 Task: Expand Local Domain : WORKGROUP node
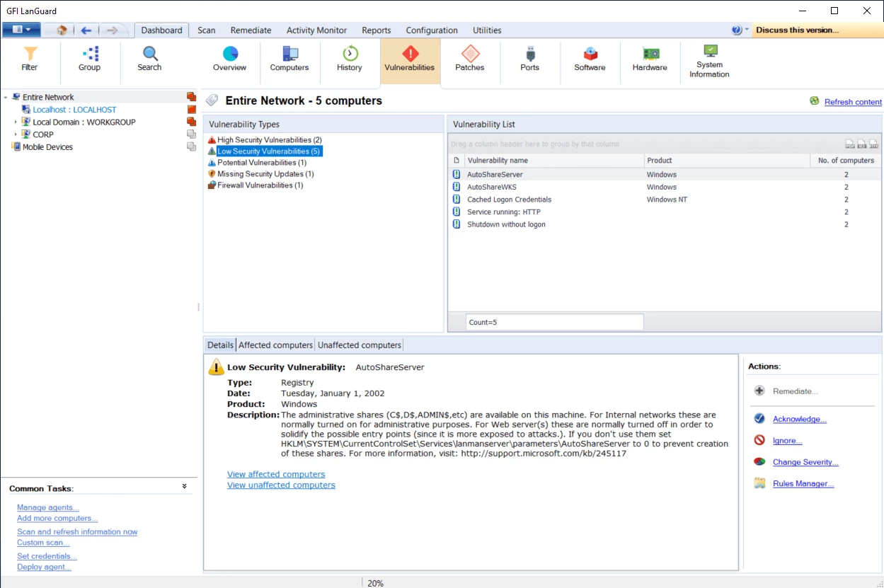(x=16, y=122)
